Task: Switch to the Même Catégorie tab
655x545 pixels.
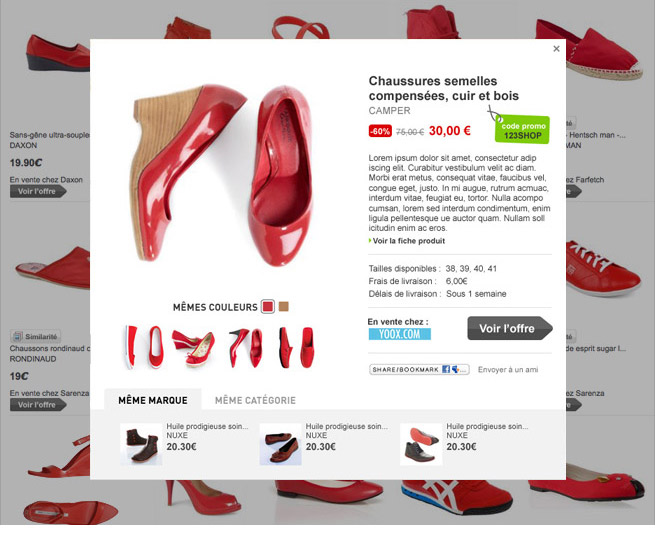Action: pyautogui.click(x=255, y=400)
